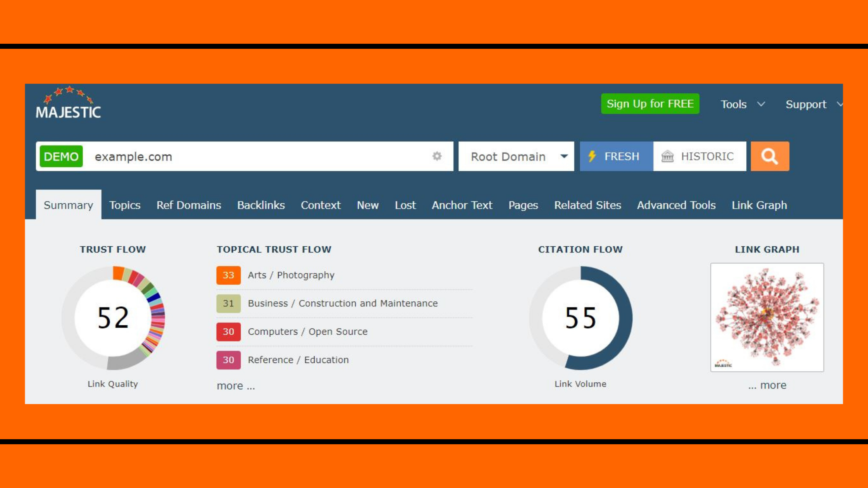Screen dimensions: 868x488
Task: Open the Related Sites tab
Action: click(x=587, y=205)
